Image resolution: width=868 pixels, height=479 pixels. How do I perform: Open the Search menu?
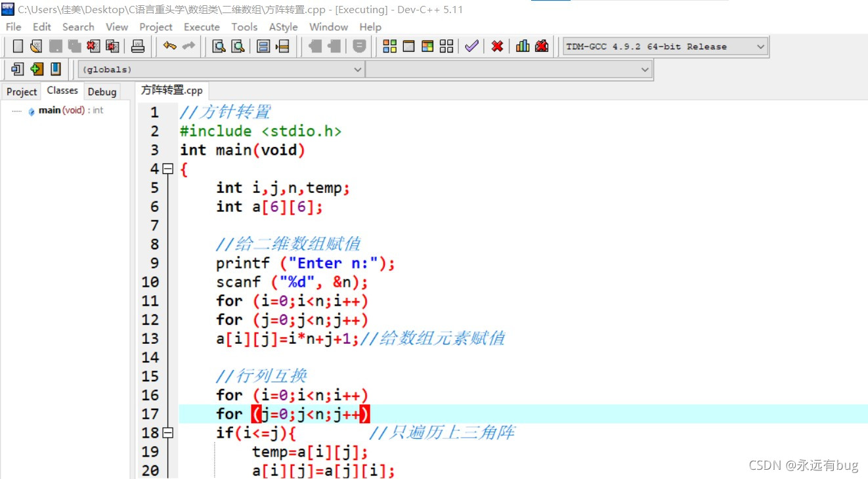pos(78,27)
